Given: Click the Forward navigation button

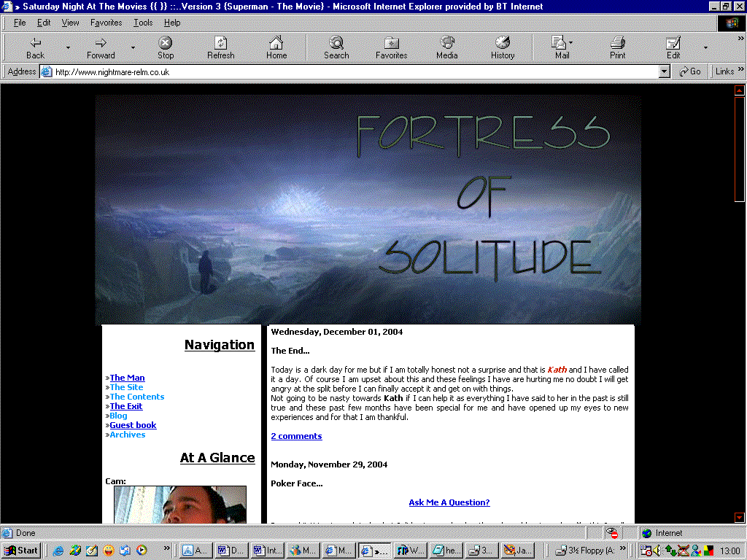Looking at the screenshot, I should [101, 47].
